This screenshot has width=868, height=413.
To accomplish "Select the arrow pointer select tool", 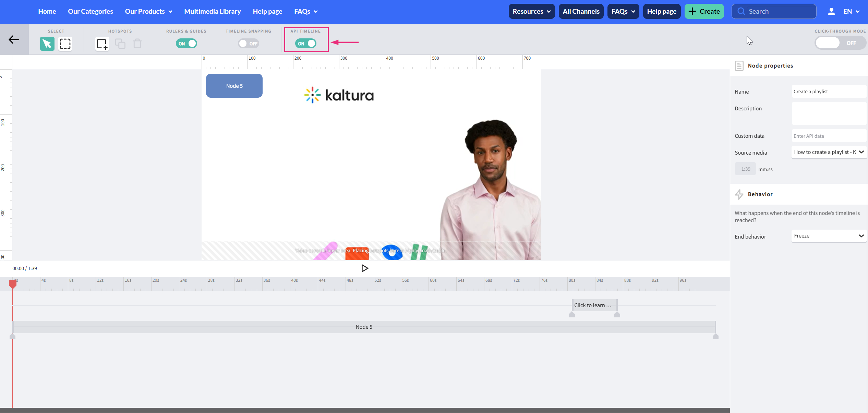I will point(47,44).
